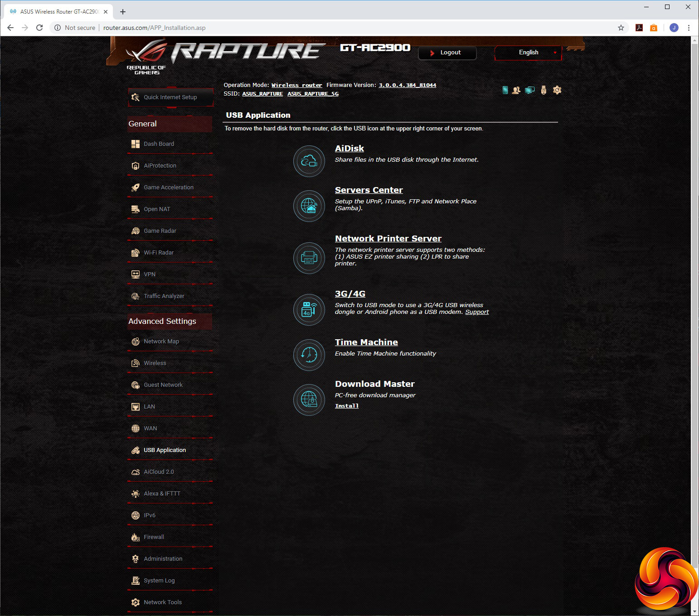Click the Traffic Analyzer sidebar icon
The width and height of the screenshot is (699, 616).
(136, 296)
